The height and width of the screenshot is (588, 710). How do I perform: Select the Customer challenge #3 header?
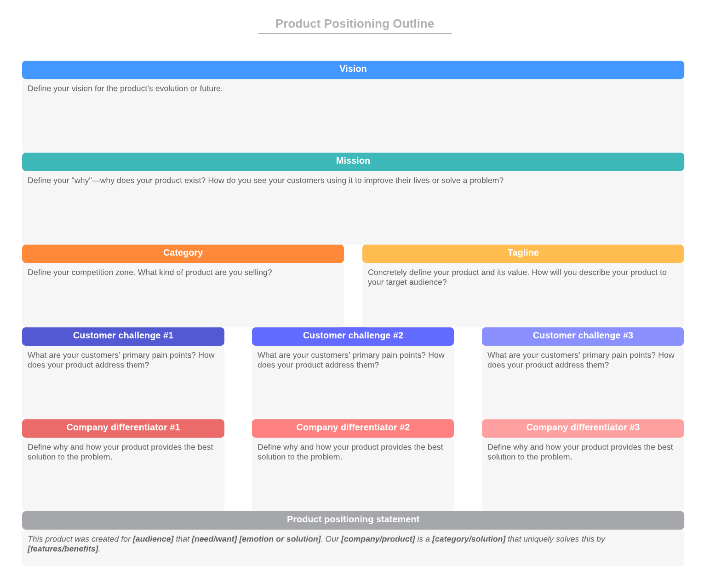(583, 336)
